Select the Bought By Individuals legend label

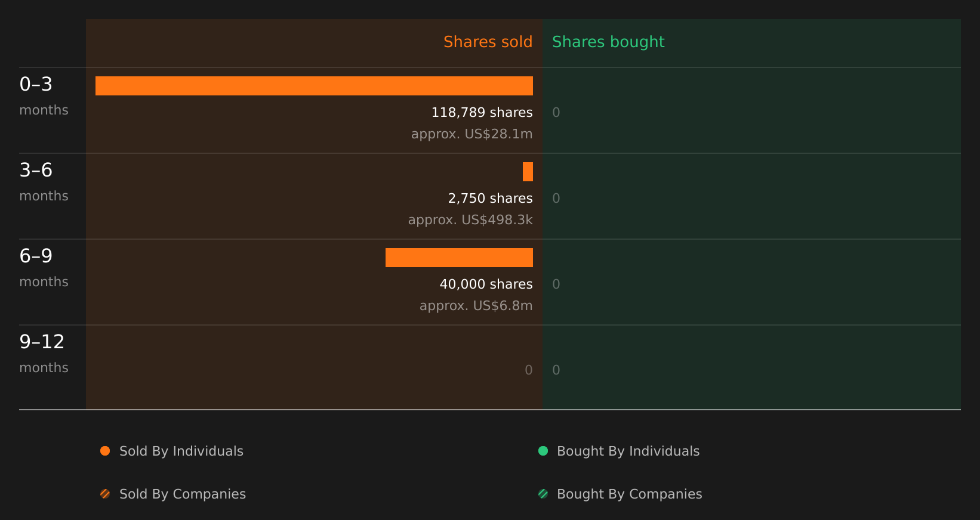[x=628, y=451]
